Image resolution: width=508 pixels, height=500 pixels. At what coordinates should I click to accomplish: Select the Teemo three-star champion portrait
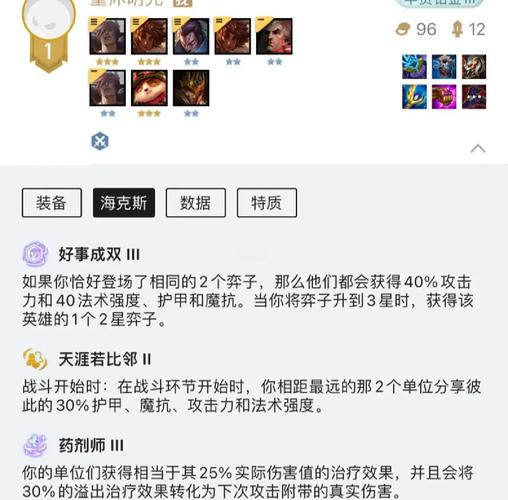coord(149,88)
